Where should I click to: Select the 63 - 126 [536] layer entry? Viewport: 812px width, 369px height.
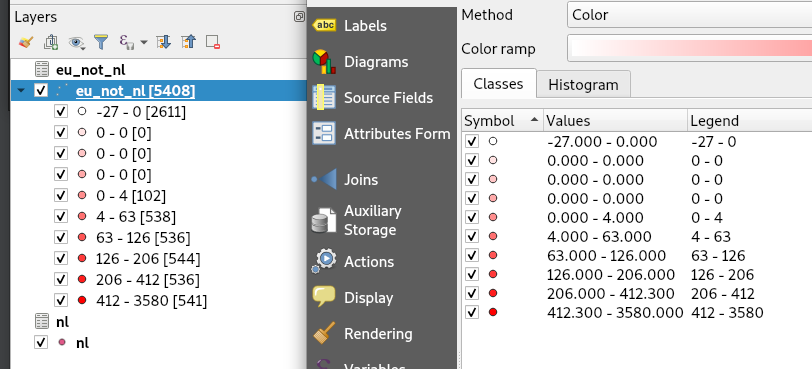(x=143, y=238)
